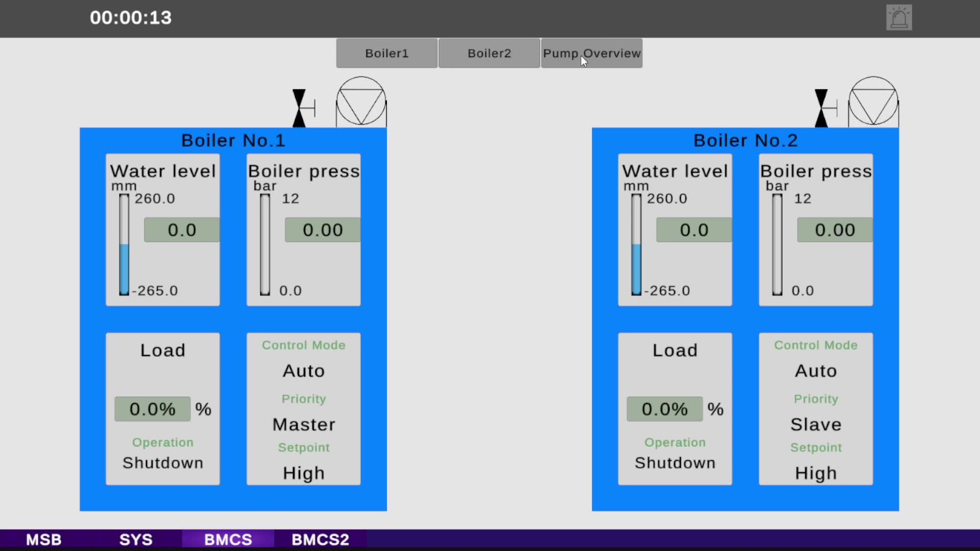This screenshot has height=551, width=980.
Task: Click Boiler No.1 load percentage field
Action: [153, 409]
